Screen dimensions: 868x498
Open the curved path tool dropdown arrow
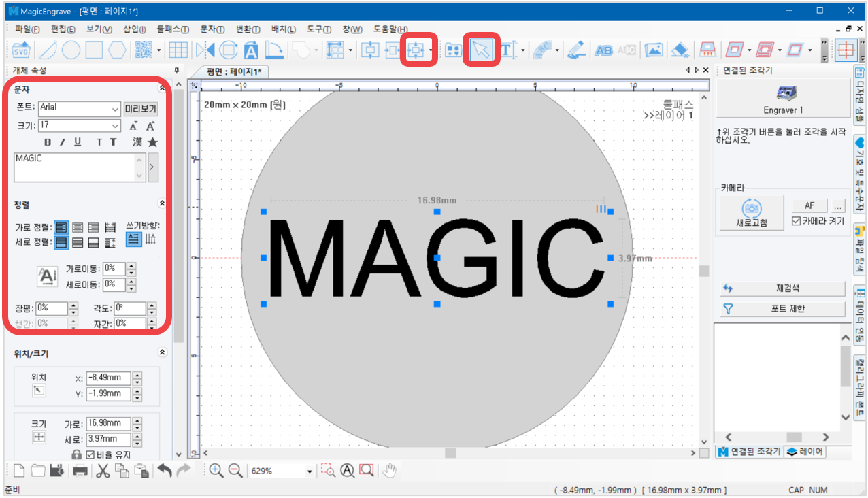tap(556, 50)
